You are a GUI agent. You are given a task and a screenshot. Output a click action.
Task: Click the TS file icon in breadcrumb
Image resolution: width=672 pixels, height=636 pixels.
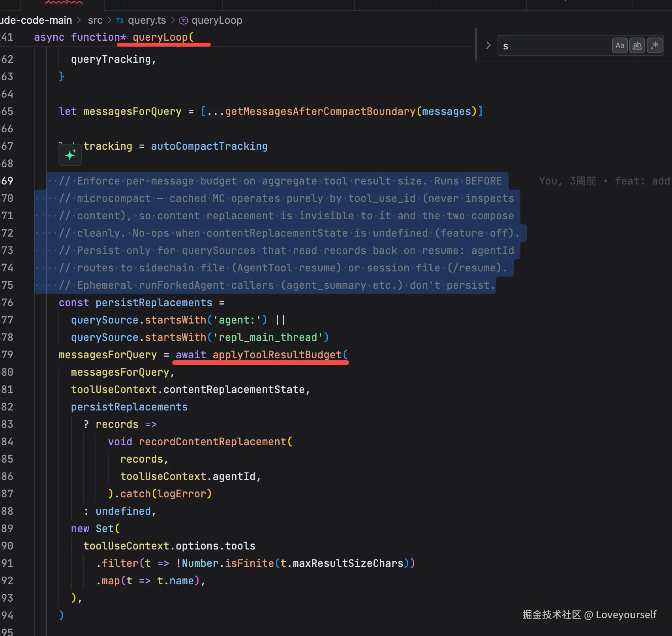pyautogui.click(x=120, y=21)
